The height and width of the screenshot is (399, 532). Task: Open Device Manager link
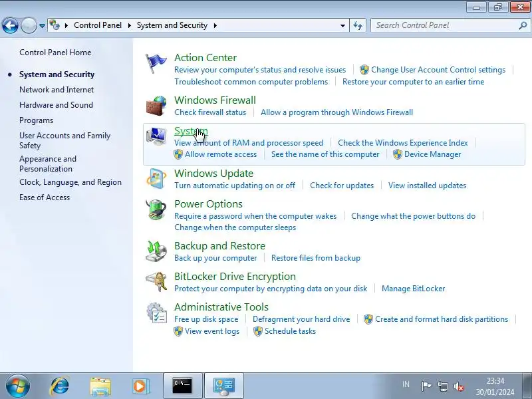(433, 154)
